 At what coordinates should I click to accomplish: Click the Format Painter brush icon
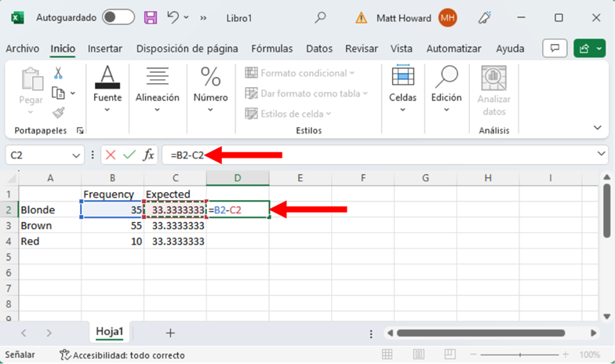tap(58, 111)
